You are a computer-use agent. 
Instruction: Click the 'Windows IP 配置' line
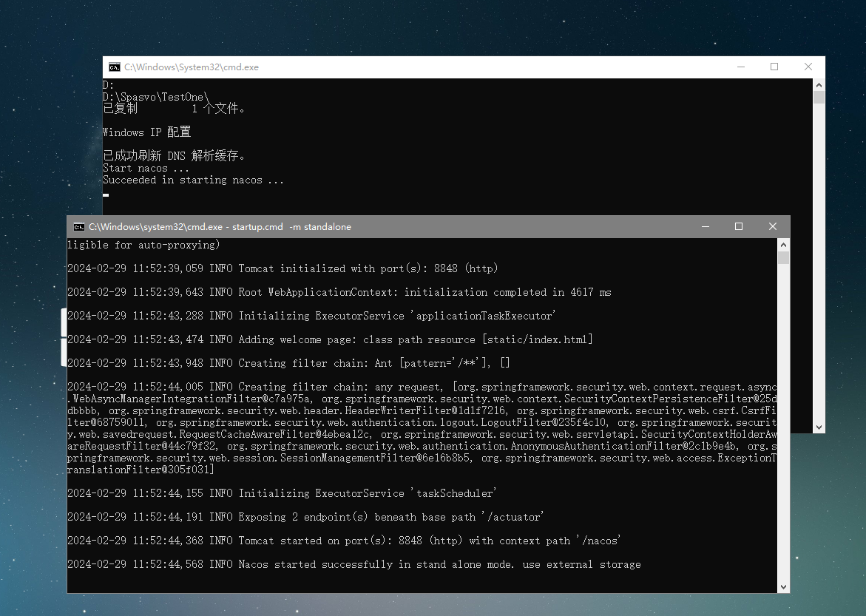147,132
